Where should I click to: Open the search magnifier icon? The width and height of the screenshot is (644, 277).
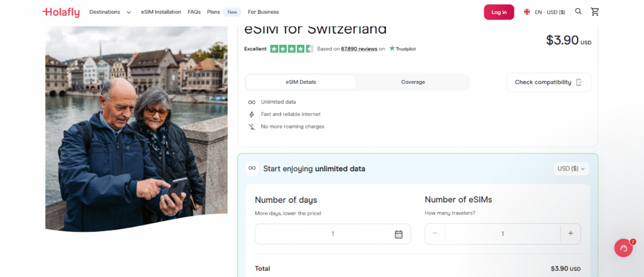tap(578, 11)
